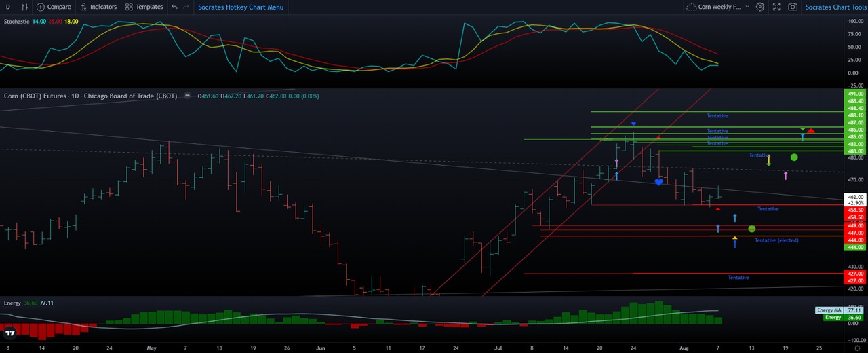This screenshot has width=868, height=353.
Task: Change the D daily interval
Action: 8,7
